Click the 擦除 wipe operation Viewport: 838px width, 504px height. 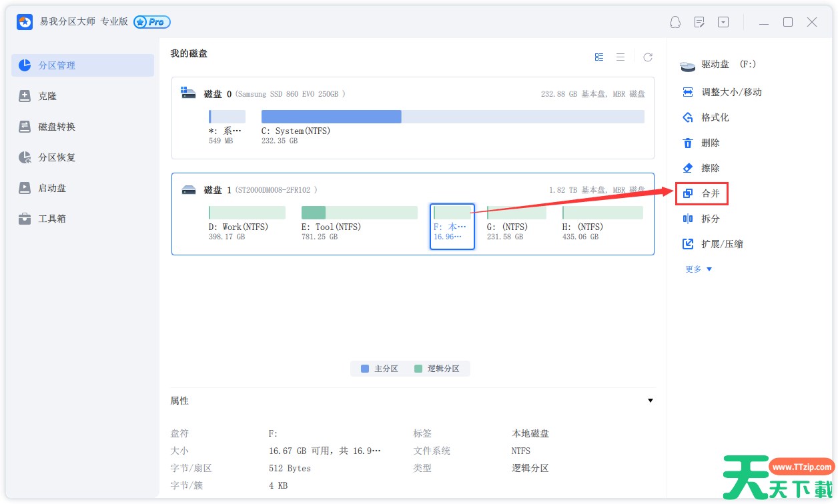[x=710, y=168]
